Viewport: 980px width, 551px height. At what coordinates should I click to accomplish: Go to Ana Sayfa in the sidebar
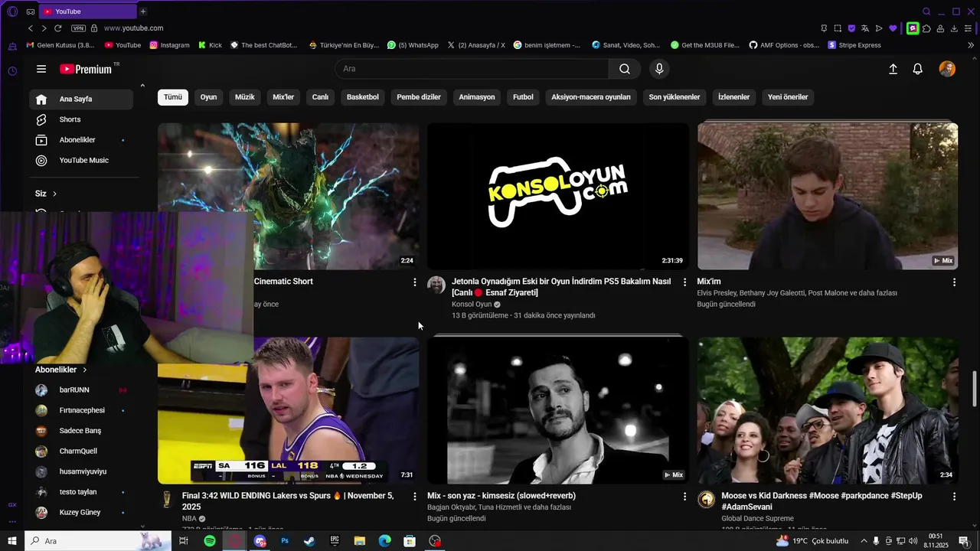81,99
